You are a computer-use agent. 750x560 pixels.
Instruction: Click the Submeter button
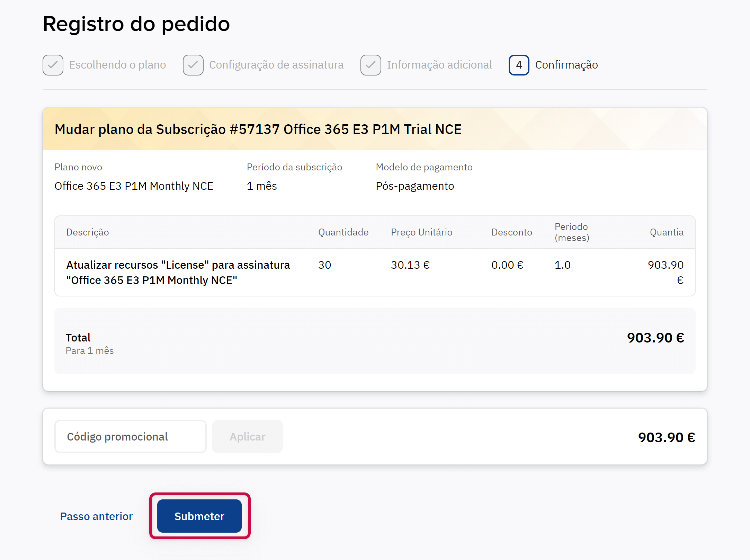[x=199, y=516]
